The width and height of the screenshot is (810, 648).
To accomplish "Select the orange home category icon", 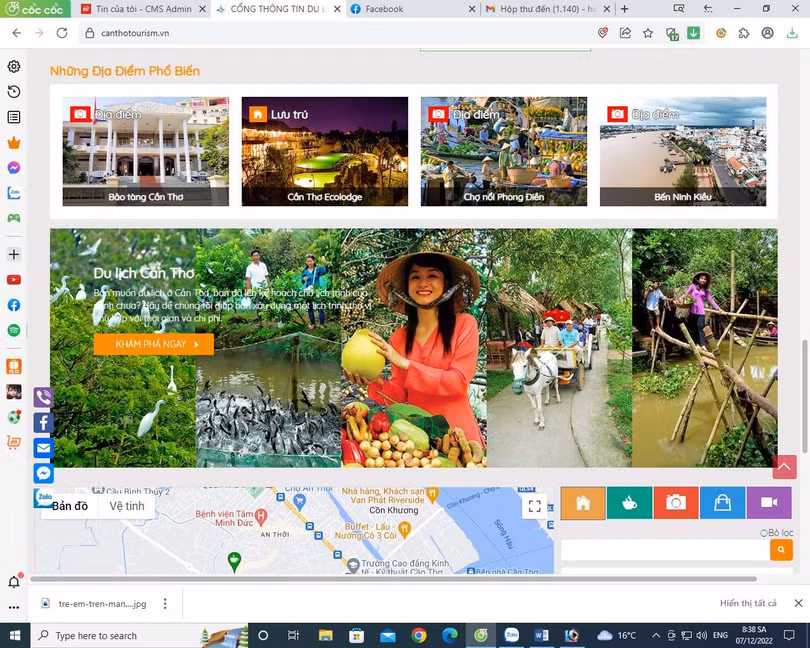I will pos(583,503).
